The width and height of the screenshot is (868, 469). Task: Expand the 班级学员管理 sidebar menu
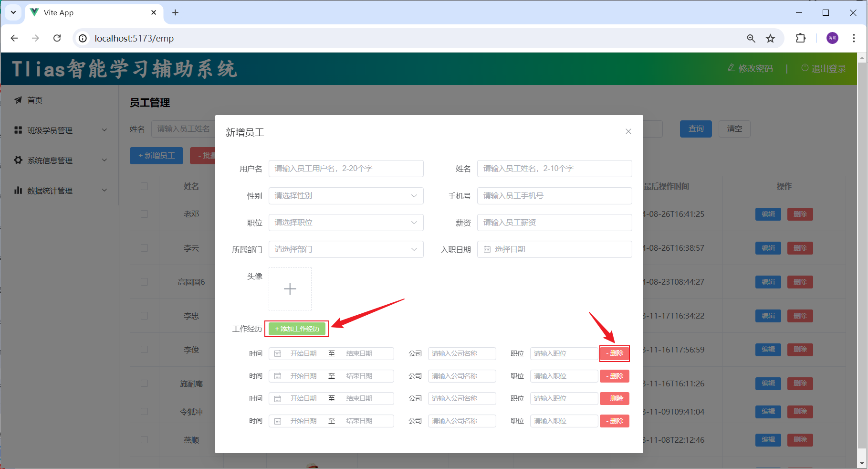coord(60,130)
